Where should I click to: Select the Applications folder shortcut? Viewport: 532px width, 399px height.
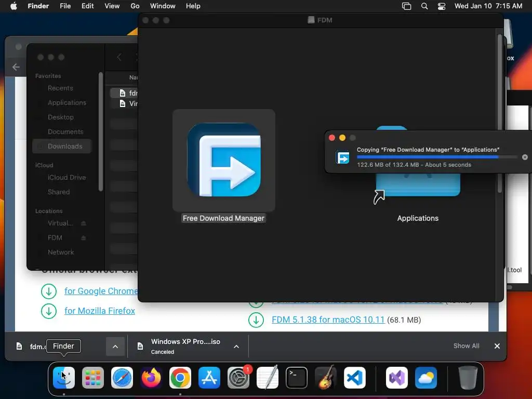tap(418, 185)
